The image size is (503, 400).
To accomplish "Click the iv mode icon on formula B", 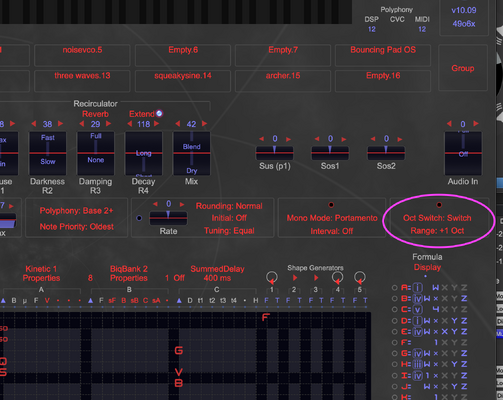I will 417,298.
